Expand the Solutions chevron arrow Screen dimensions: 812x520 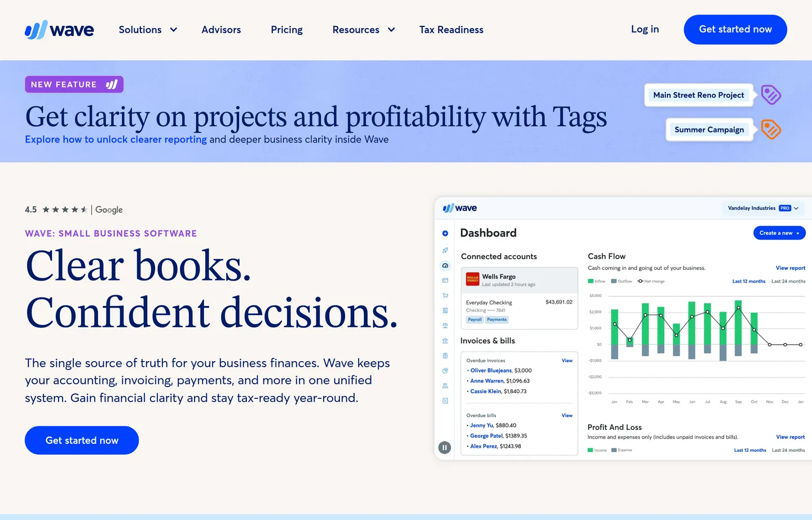click(x=174, y=30)
